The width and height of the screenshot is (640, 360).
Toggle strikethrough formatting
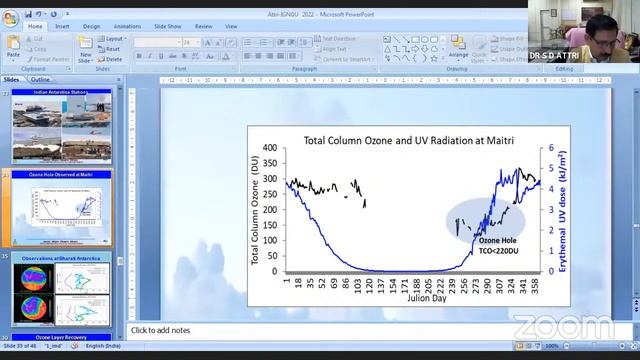[x=173, y=56]
